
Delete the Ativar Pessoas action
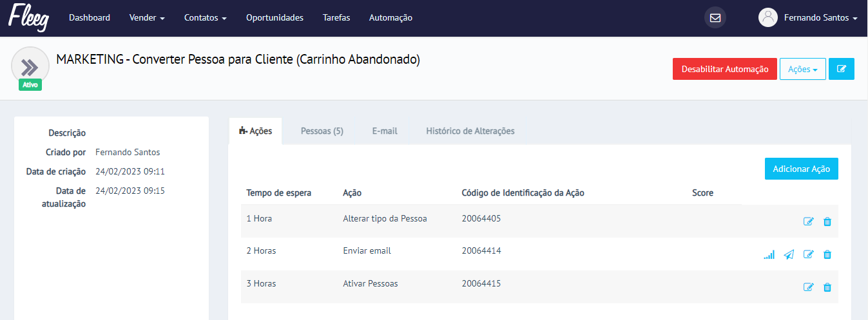[827, 287]
